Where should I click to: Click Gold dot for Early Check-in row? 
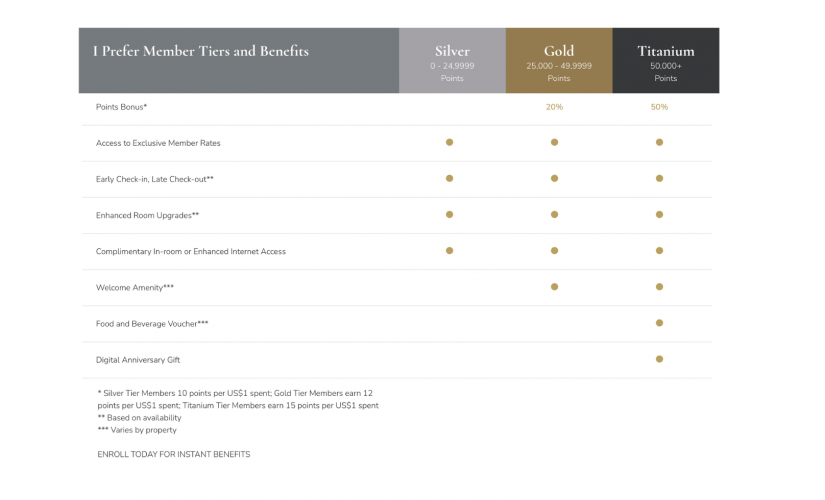[x=554, y=178]
